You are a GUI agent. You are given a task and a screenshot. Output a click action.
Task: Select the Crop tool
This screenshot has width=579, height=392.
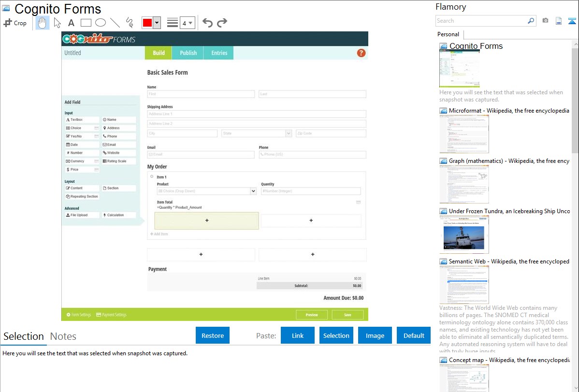click(15, 23)
